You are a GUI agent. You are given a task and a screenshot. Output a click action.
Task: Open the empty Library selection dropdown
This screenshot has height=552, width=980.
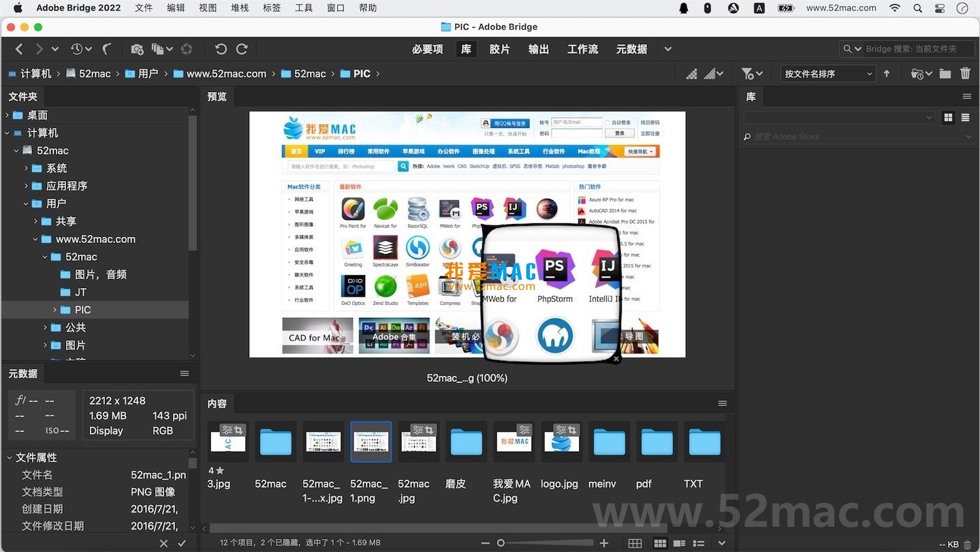click(x=839, y=118)
